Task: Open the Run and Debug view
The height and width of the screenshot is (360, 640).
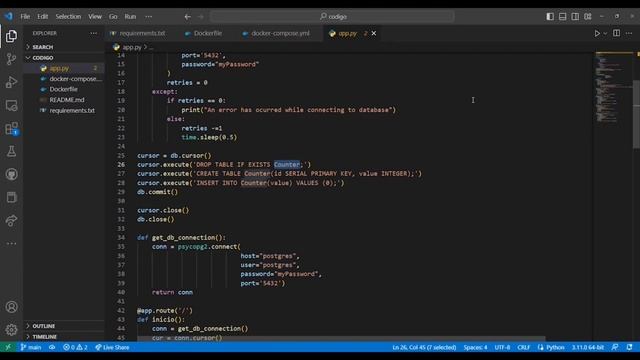Action: coord(11,82)
